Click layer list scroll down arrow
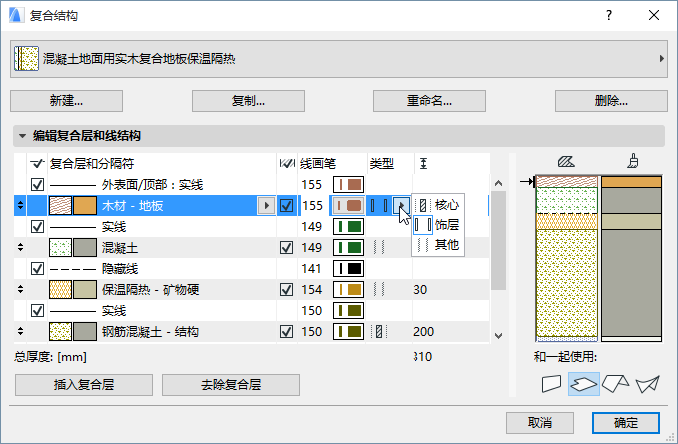 [499, 335]
